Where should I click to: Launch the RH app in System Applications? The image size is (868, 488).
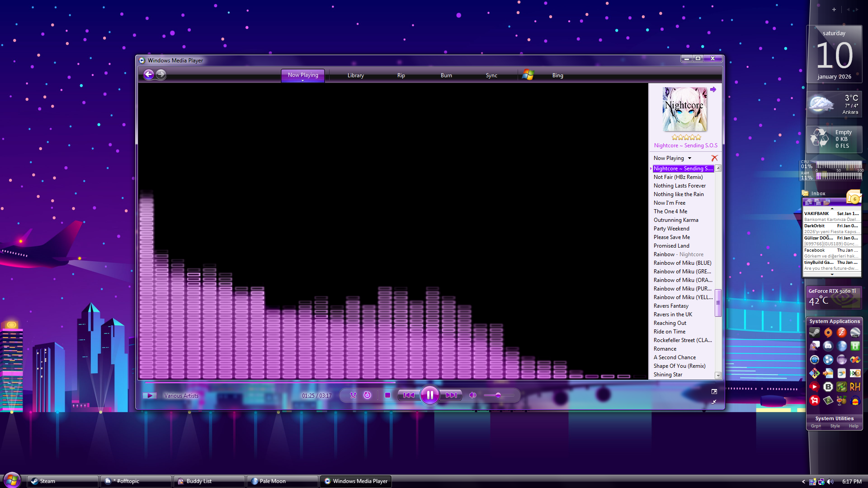[855, 387]
